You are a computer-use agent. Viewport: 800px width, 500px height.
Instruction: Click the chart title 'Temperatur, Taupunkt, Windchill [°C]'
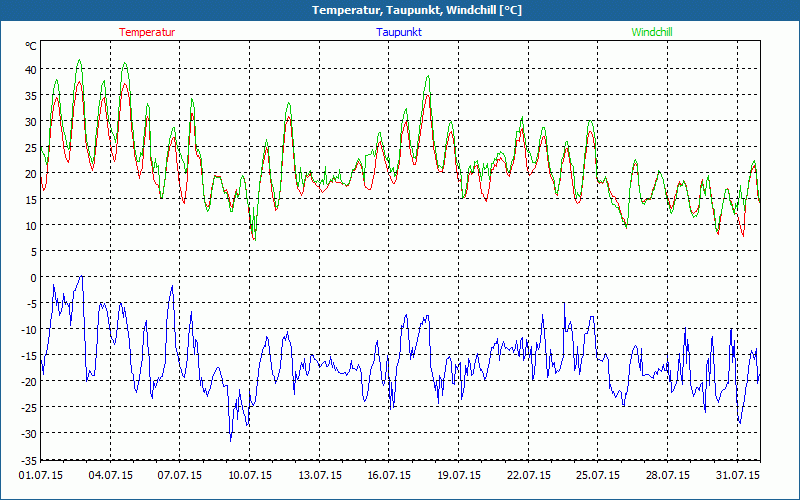click(x=417, y=10)
